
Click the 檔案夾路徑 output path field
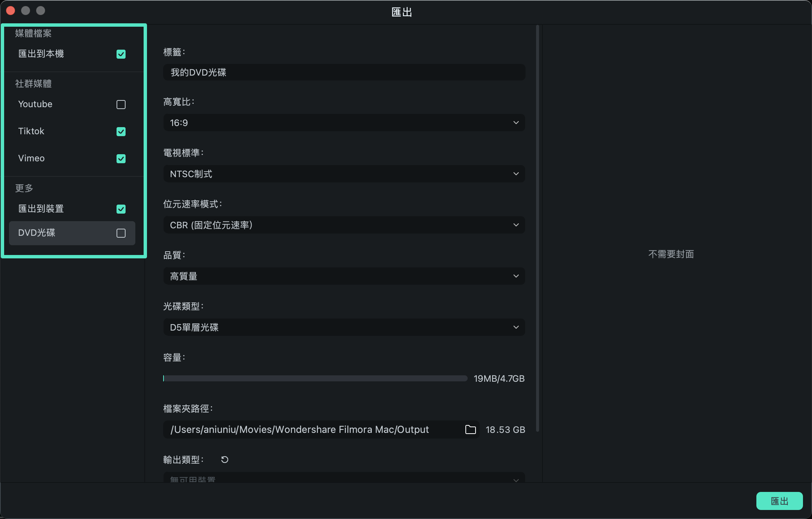pyautogui.click(x=321, y=429)
